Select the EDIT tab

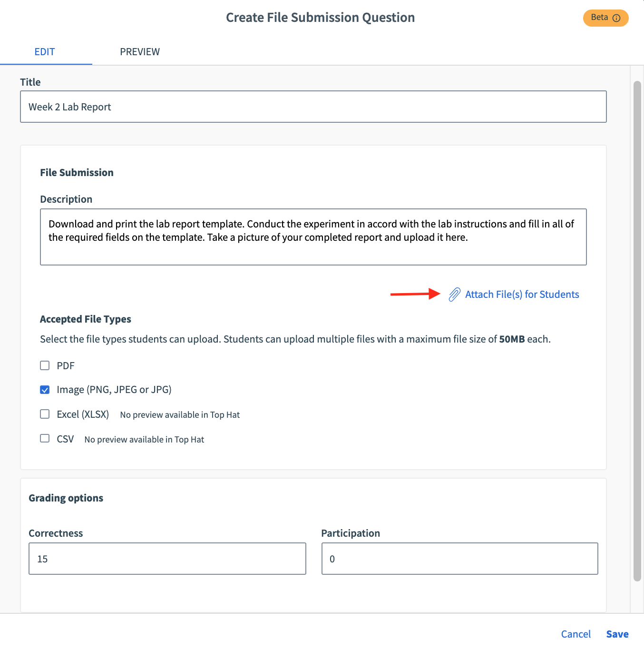tap(45, 51)
